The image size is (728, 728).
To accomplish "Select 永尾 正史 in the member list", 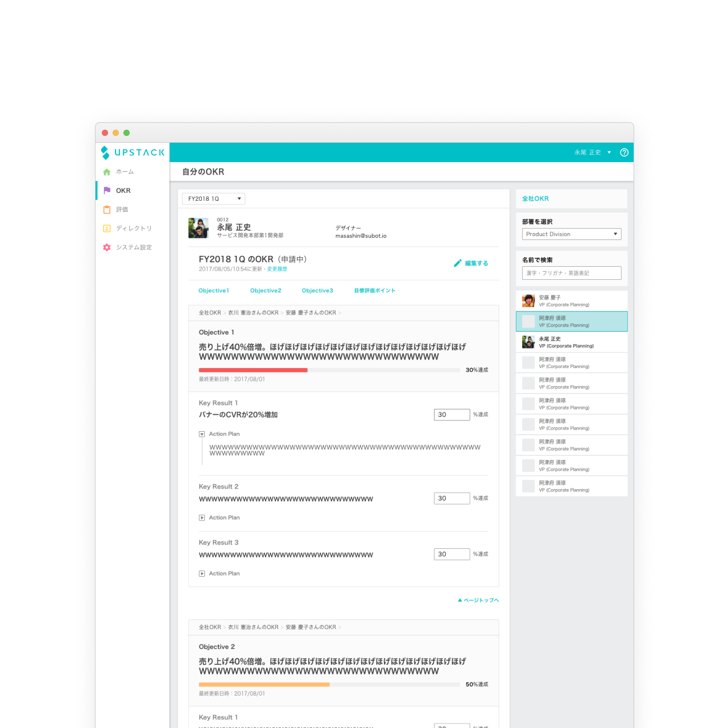I will click(x=572, y=342).
